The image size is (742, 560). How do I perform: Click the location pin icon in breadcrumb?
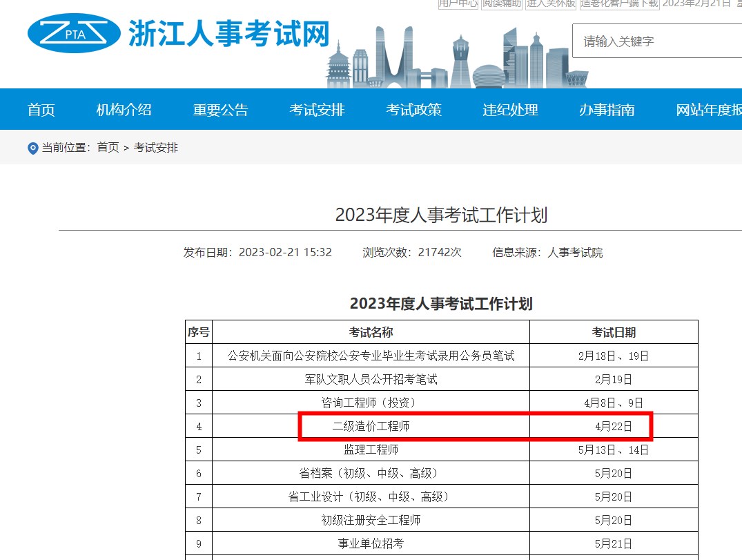coord(32,148)
